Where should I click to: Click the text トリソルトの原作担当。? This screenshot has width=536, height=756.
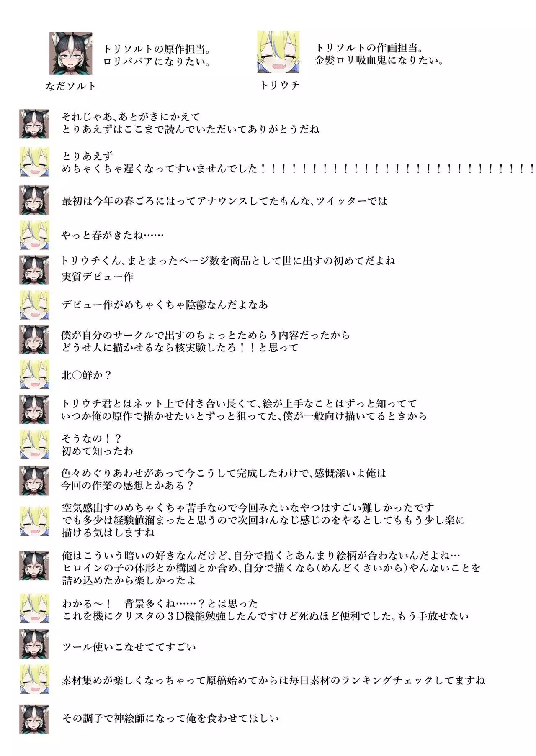157,49
